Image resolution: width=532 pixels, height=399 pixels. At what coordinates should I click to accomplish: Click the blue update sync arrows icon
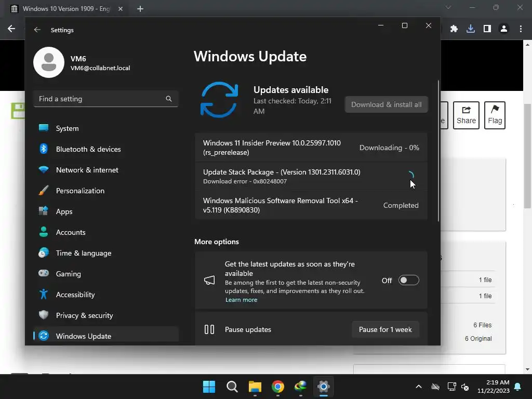coord(219,99)
